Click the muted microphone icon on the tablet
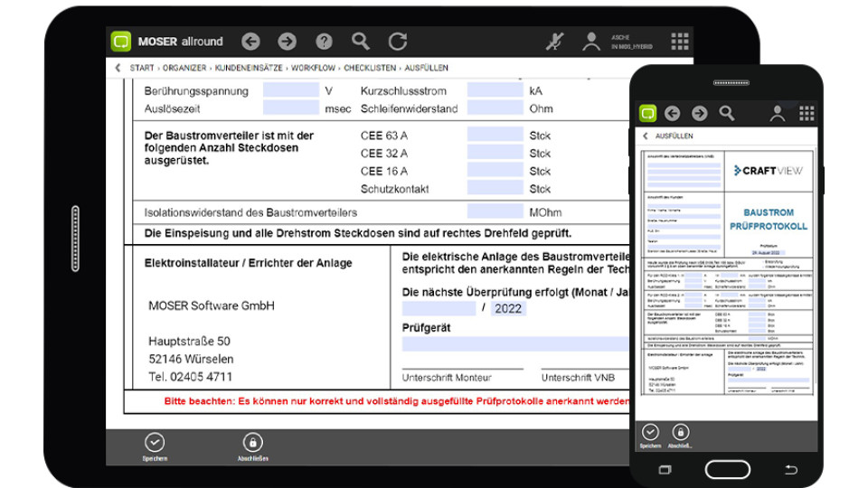The height and width of the screenshot is (488, 868). (554, 42)
